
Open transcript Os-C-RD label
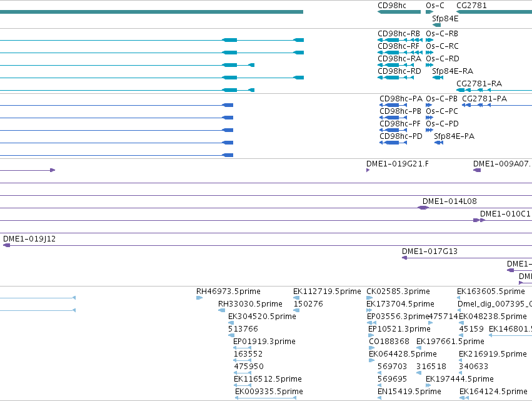[x=443, y=59]
